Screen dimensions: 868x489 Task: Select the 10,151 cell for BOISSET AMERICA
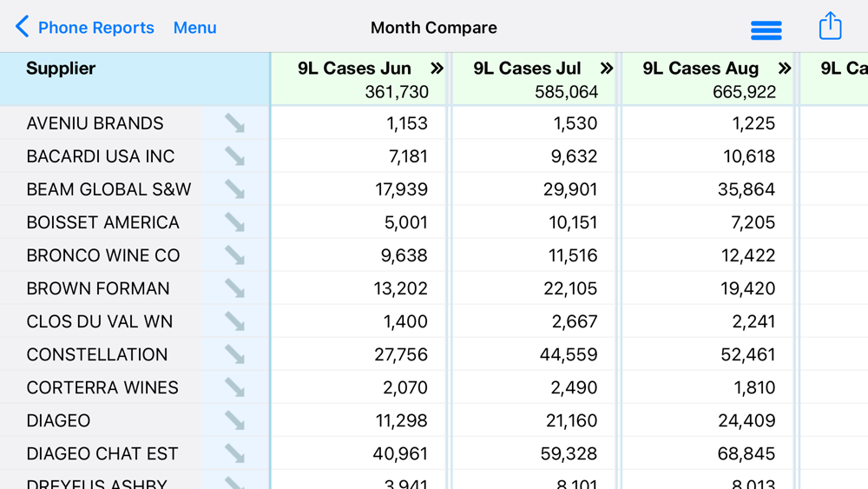click(573, 222)
